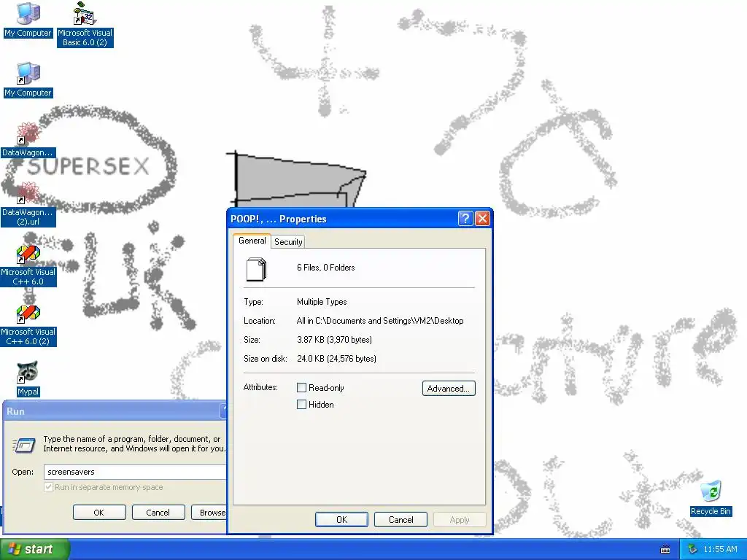This screenshot has width=747, height=560.
Task: Click the keyboard icon in system tray
Action: [665, 550]
